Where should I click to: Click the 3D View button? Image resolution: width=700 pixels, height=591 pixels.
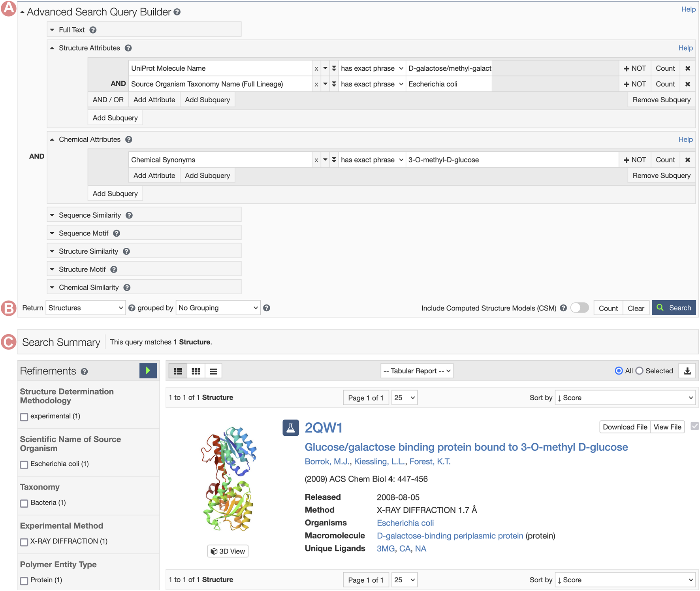coord(228,551)
